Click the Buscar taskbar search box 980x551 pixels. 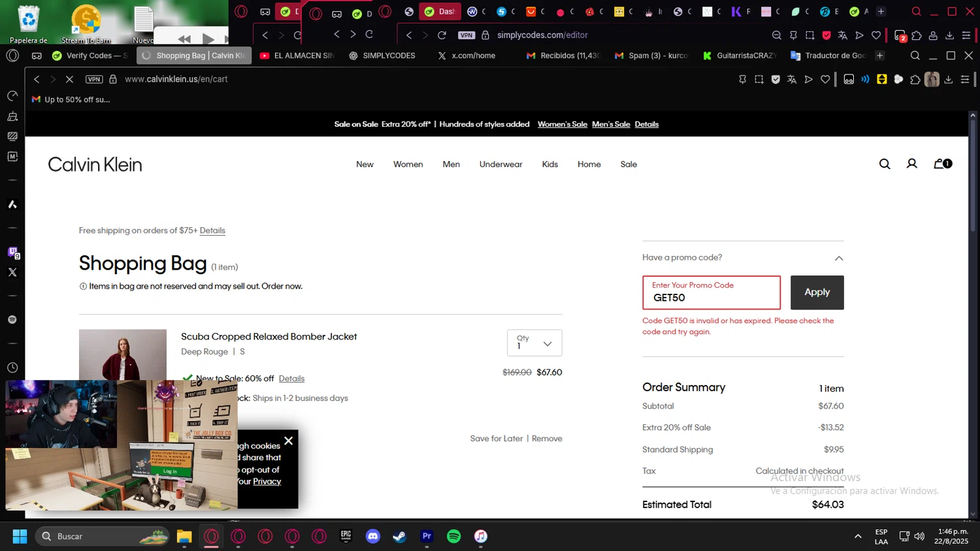(103, 536)
